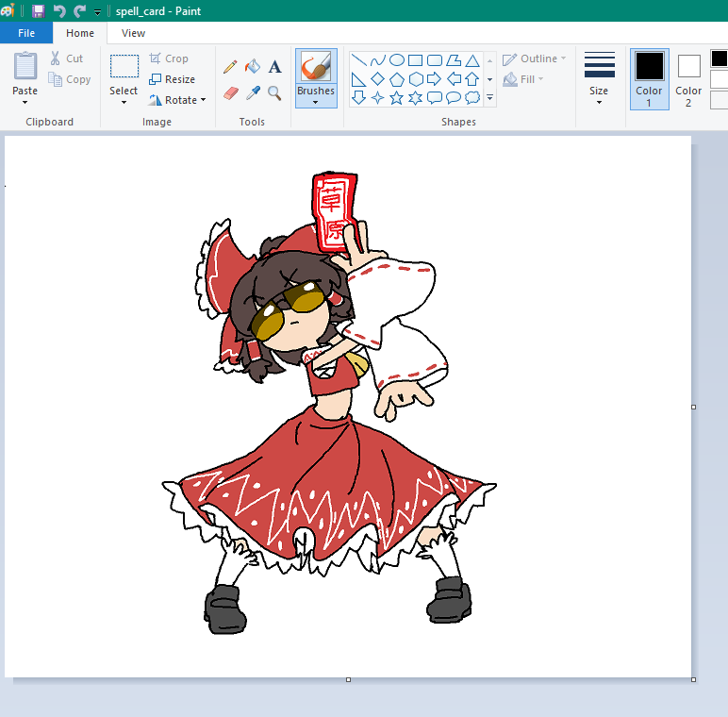Select the Eraser tool
Screen dimensions: 728x717
click(x=230, y=93)
